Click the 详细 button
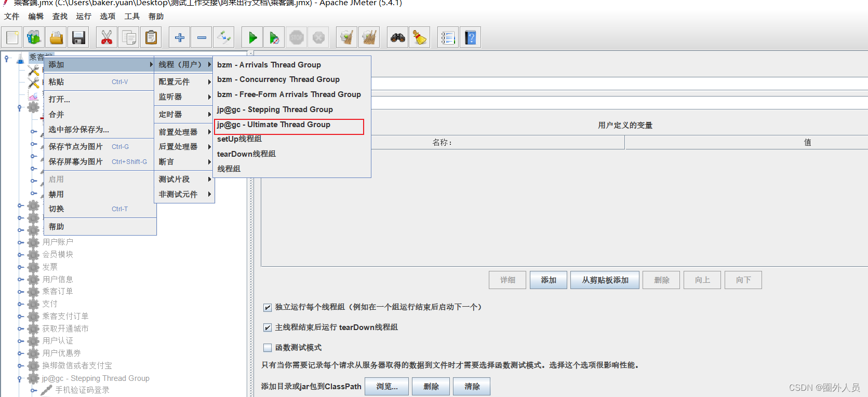The height and width of the screenshot is (397, 868). (508, 280)
